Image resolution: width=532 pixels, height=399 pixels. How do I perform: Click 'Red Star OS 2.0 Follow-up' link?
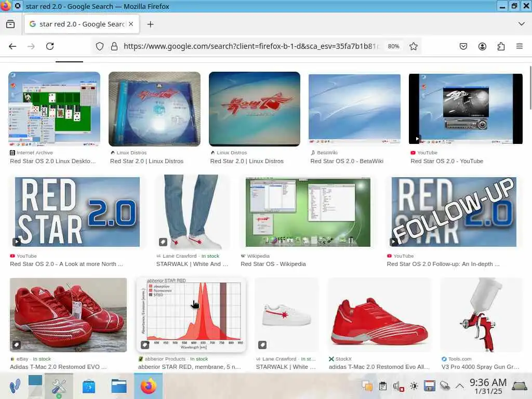[443, 264]
